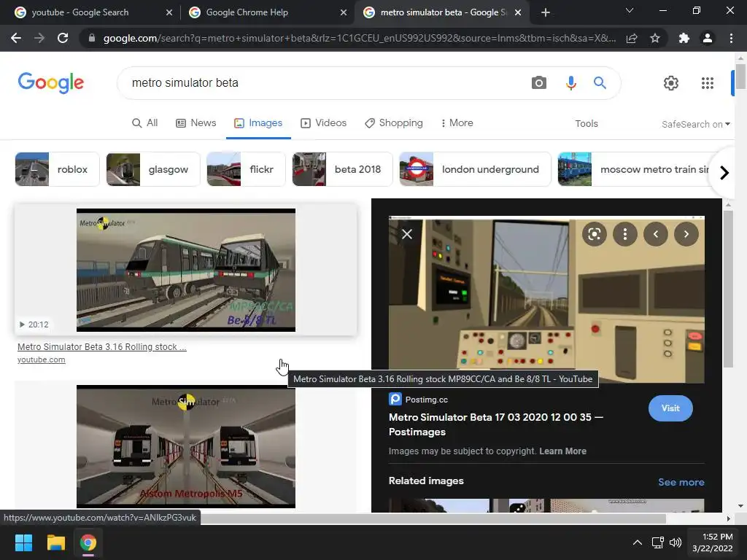The height and width of the screenshot is (560, 747).
Task: Click the clock in the taskbar
Action: tap(713, 542)
